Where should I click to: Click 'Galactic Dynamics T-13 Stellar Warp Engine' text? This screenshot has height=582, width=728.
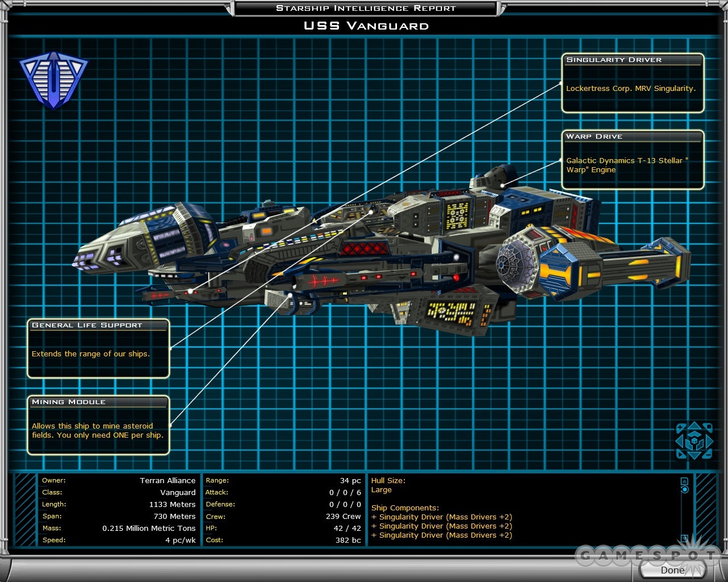[x=627, y=165]
